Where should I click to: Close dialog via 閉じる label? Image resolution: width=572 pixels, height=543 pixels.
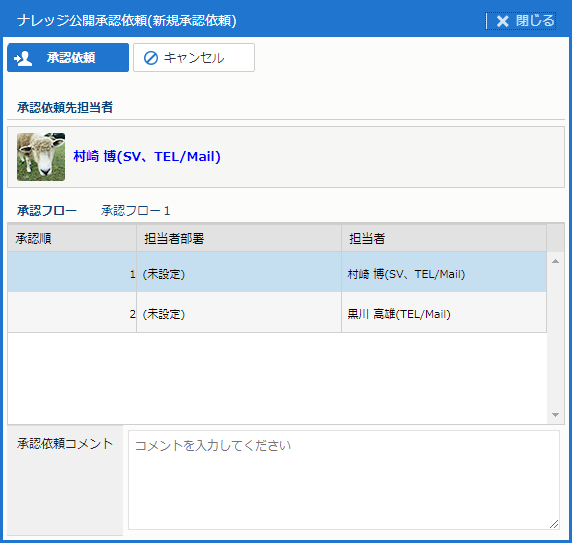535,21
